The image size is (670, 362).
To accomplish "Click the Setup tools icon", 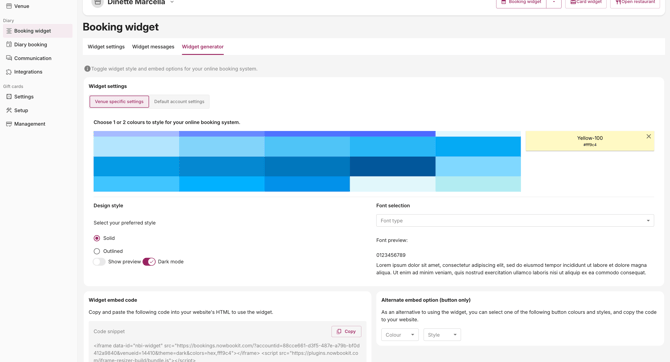I will pyautogui.click(x=9, y=110).
